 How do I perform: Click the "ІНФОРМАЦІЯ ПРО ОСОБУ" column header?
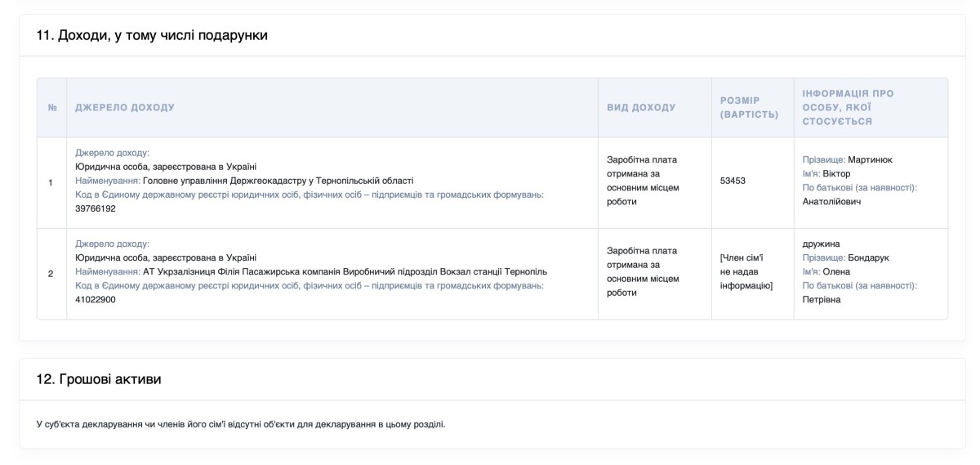[x=848, y=107]
